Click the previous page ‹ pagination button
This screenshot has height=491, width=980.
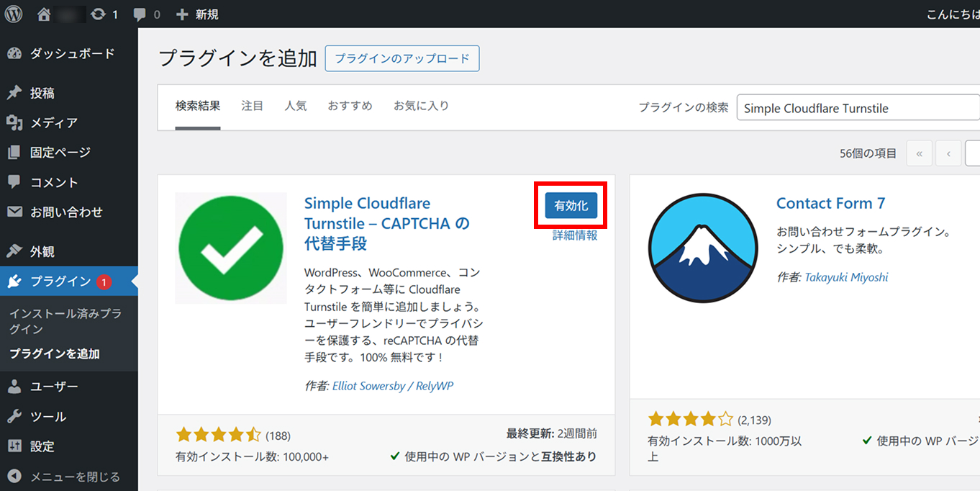(949, 153)
